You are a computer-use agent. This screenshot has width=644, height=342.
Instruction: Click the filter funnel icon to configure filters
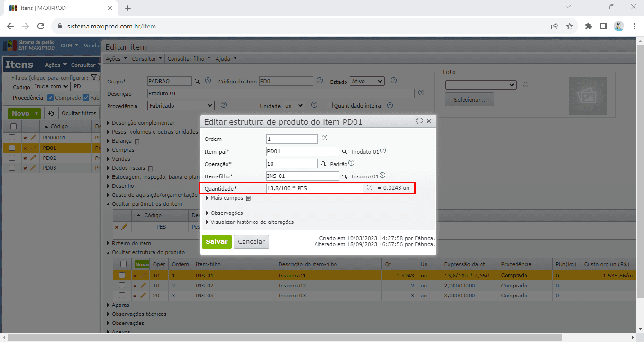click(94, 77)
